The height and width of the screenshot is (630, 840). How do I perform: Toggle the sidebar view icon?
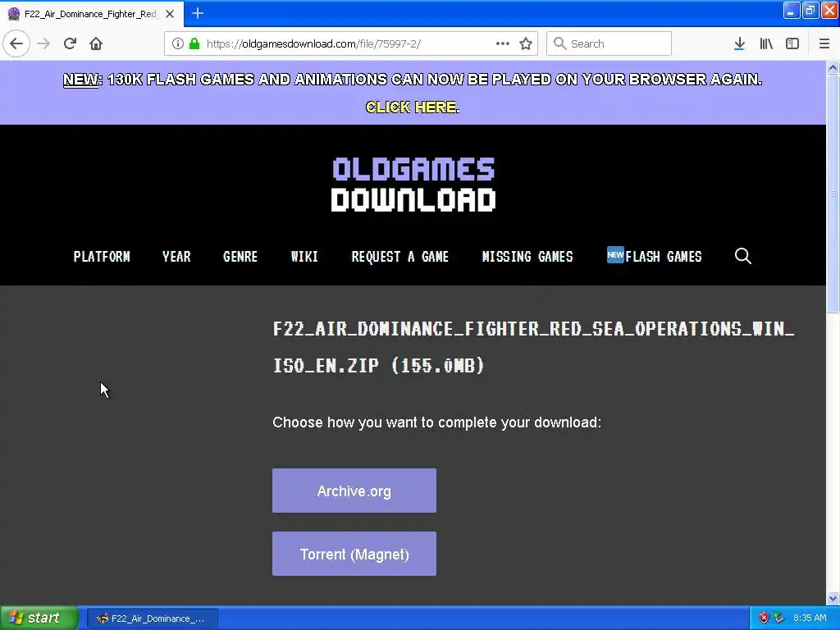click(x=792, y=43)
